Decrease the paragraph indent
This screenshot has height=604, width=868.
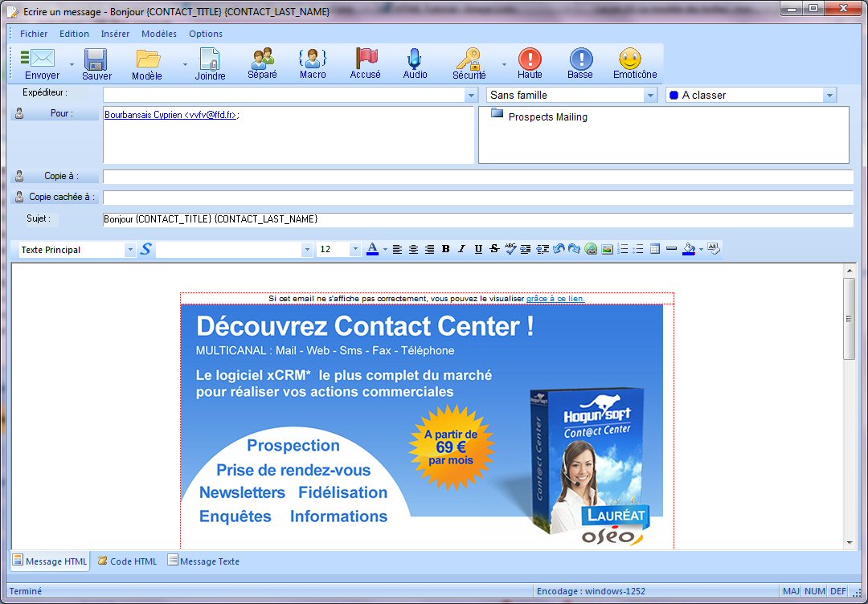click(x=542, y=250)
